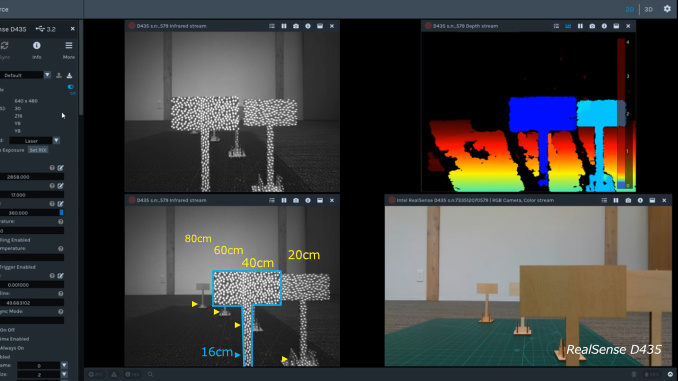
Task: Click the blue histogram icon on Depth stream
Action: pyautogui.click(x=568, y=26)
